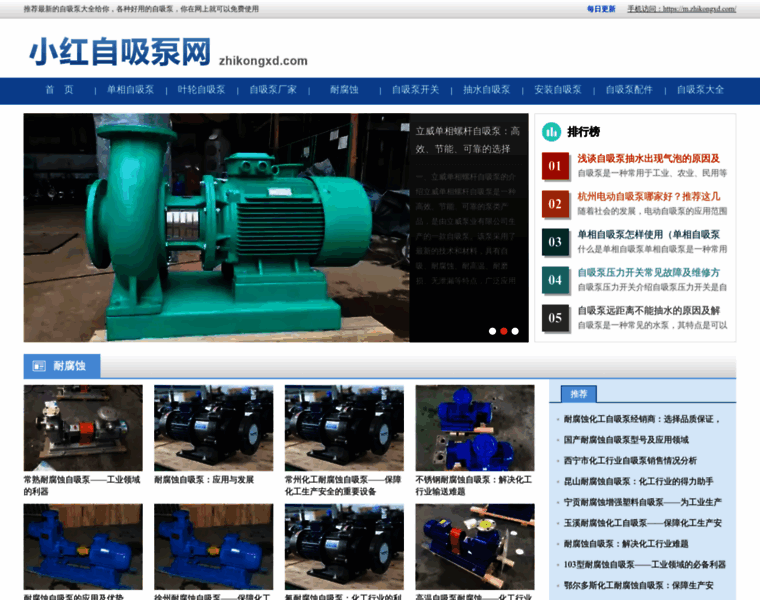Screen dimensions: 760x600
Task: Select the 推荐 sidebar tab
Action: click(x=579, y=394)
